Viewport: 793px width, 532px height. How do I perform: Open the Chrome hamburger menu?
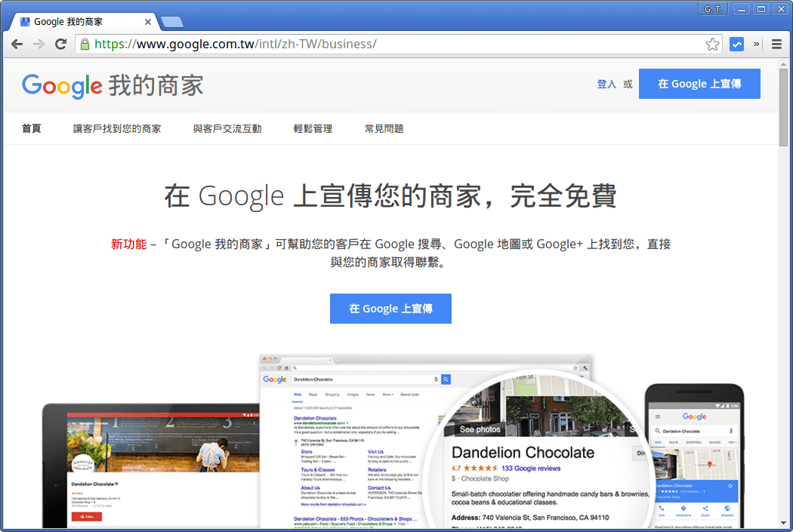pos(776,44)
